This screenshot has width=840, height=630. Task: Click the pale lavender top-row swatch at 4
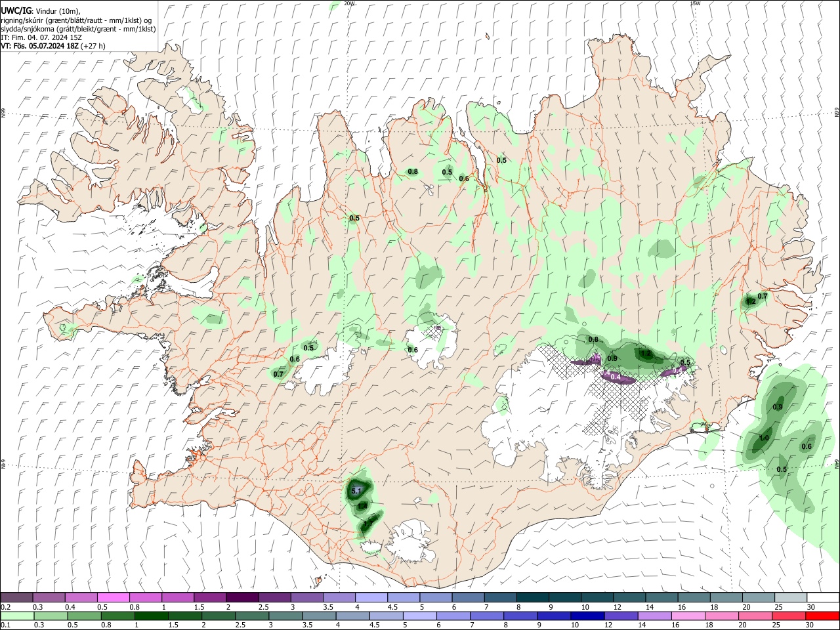371,597
